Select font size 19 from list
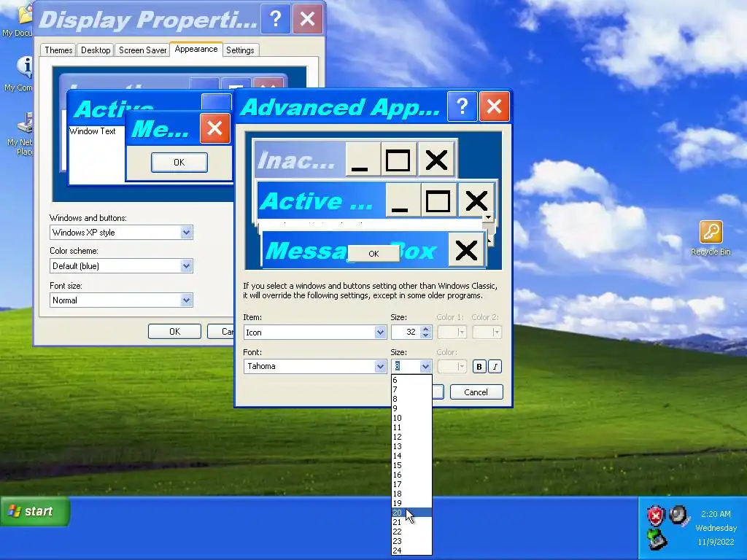Image resolution: width=747 pixels, height=560 pixels. [x=411, y=503]
